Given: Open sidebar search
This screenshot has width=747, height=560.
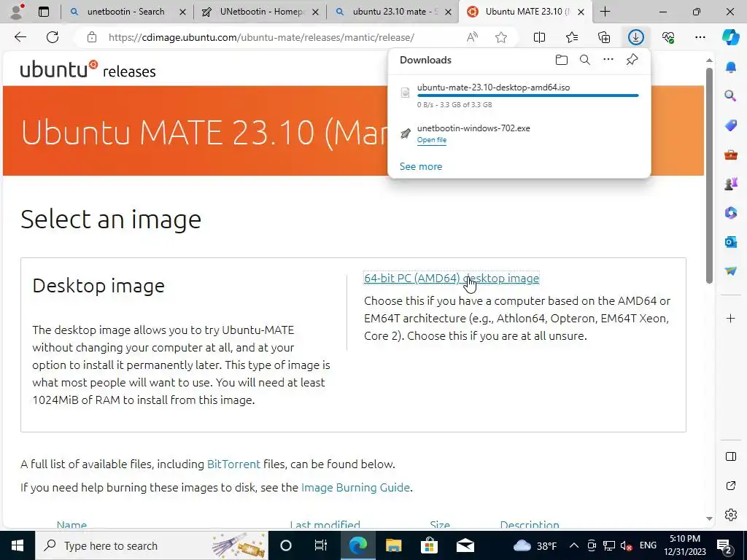Looking at the screenshot, I should click(x=731, y=96).
